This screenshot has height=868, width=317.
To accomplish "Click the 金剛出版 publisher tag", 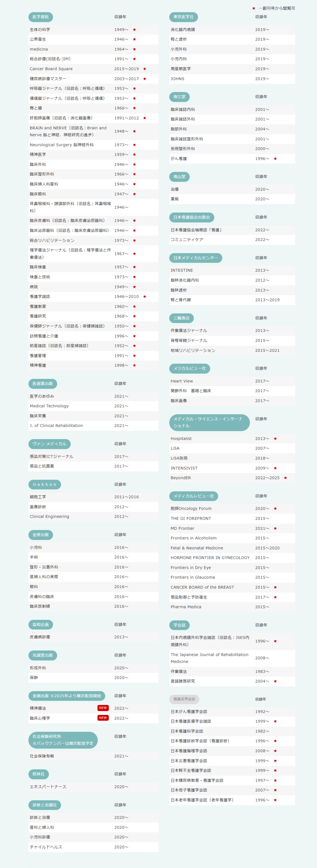I will 66,696.
